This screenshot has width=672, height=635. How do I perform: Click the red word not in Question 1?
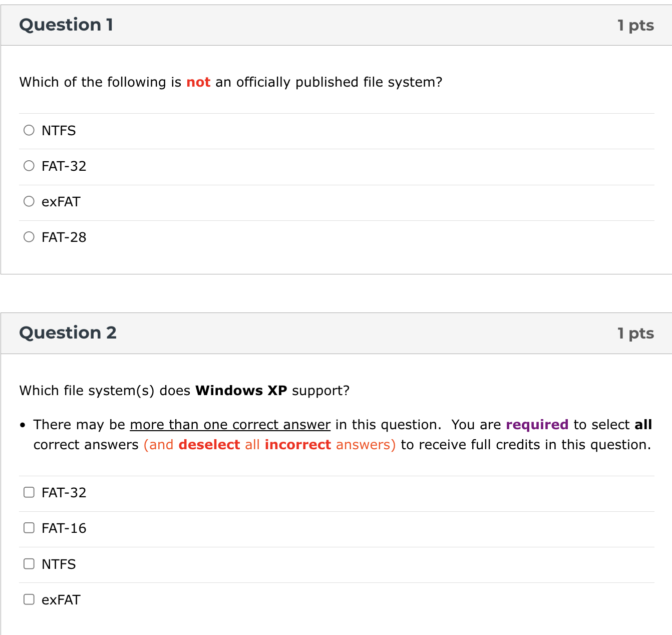[198, 82]
